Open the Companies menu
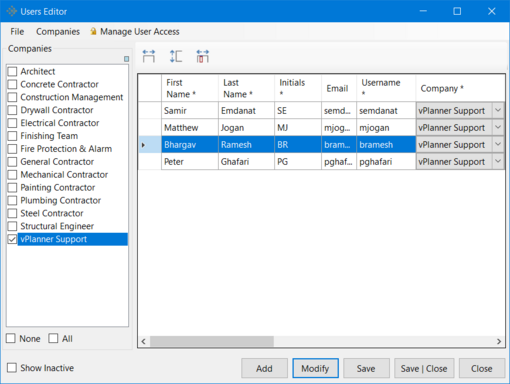Screen dimensions: 510x384 58,32
